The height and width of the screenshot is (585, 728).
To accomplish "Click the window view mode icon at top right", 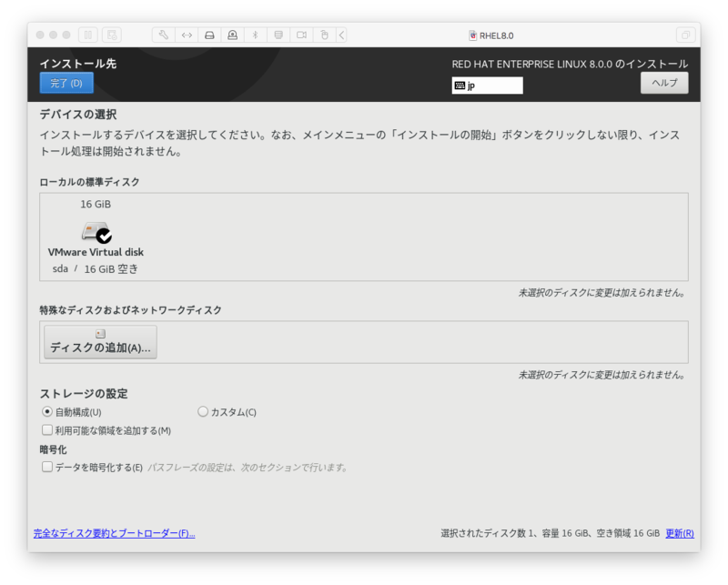I will point(685,35).
